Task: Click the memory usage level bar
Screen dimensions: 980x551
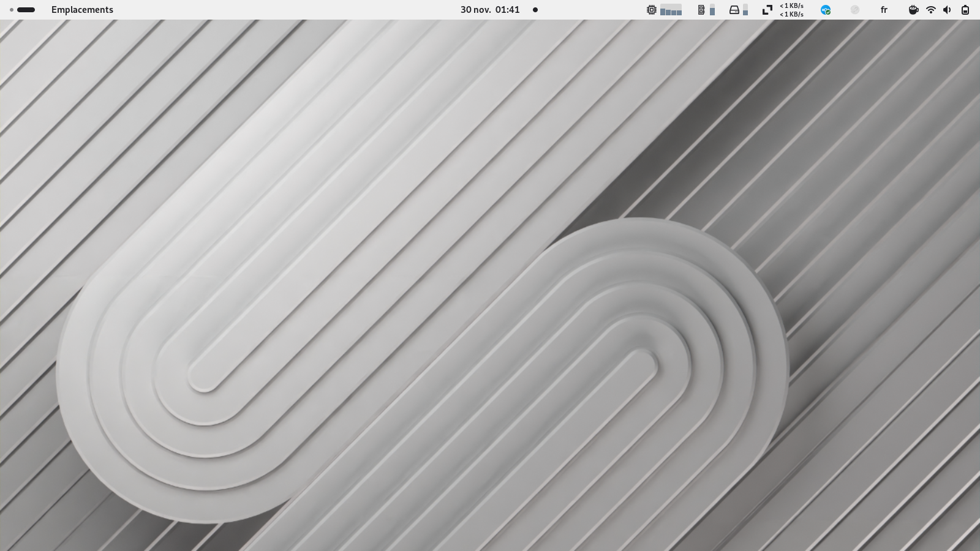Action: click(x=712, y=10)
